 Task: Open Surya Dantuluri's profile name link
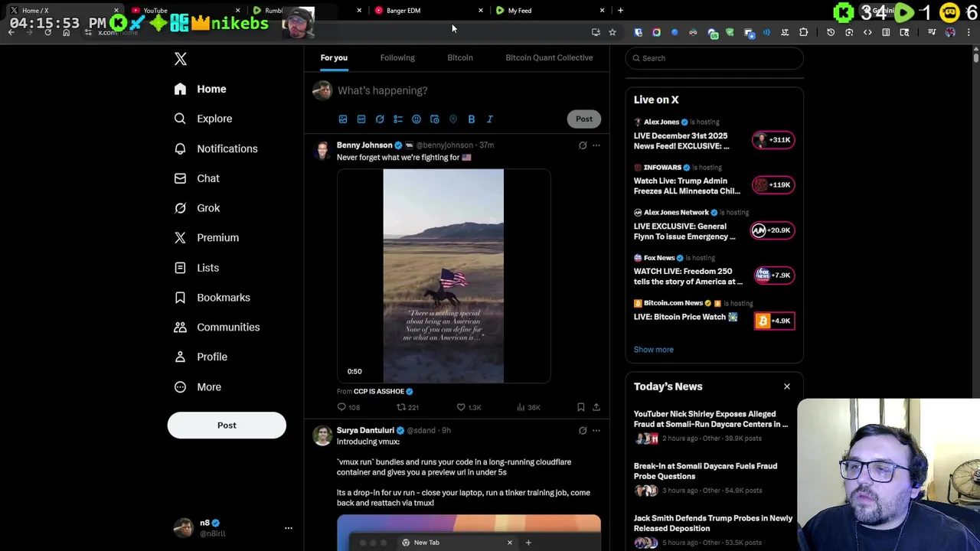point(365,431)
